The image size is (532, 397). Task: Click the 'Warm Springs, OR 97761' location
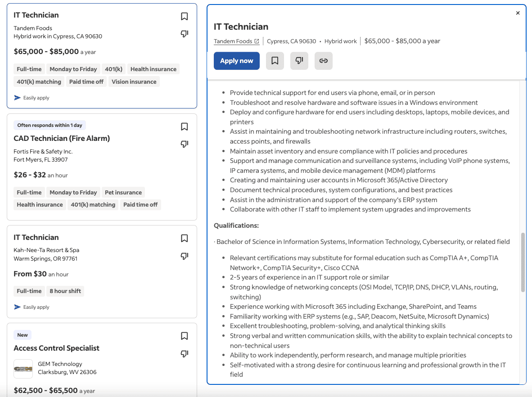click(45, 258)
